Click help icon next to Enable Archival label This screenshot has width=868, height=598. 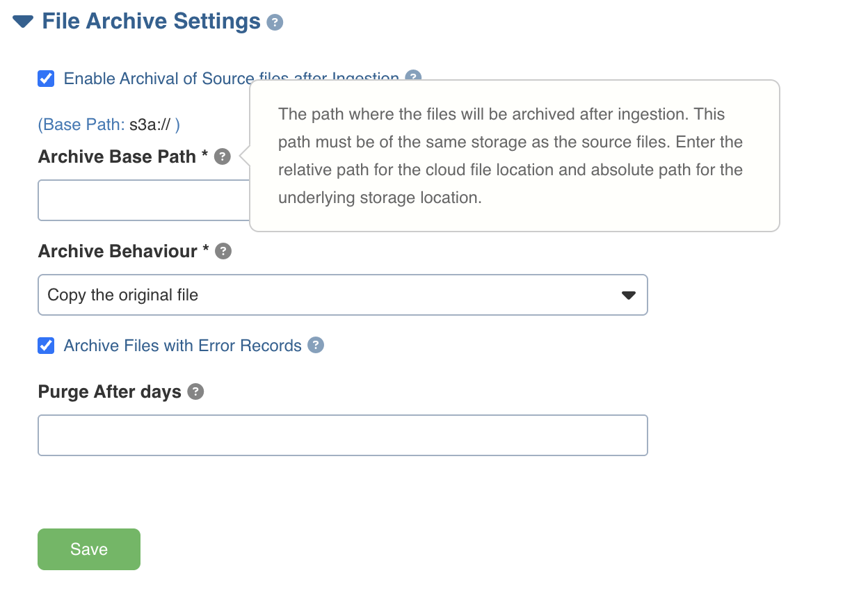(x=413, y=76)
